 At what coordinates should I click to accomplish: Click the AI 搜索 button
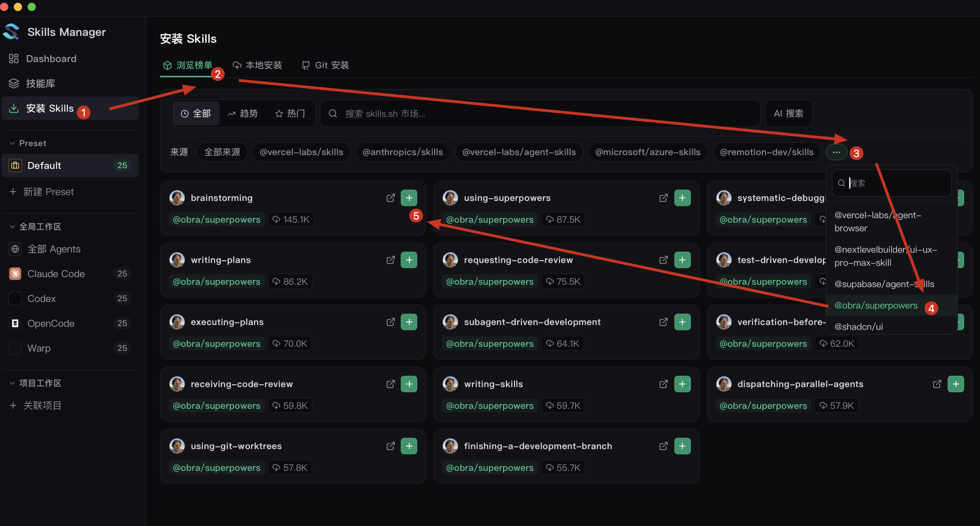(788, 113)
